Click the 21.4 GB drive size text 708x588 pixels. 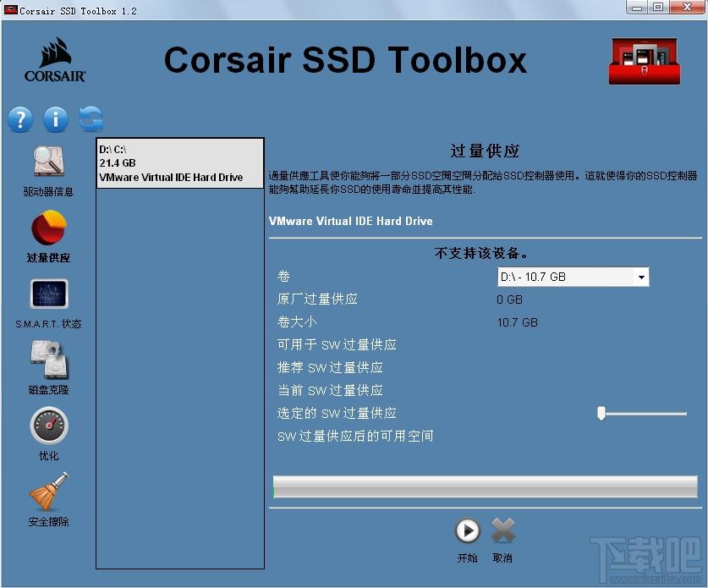118,163
